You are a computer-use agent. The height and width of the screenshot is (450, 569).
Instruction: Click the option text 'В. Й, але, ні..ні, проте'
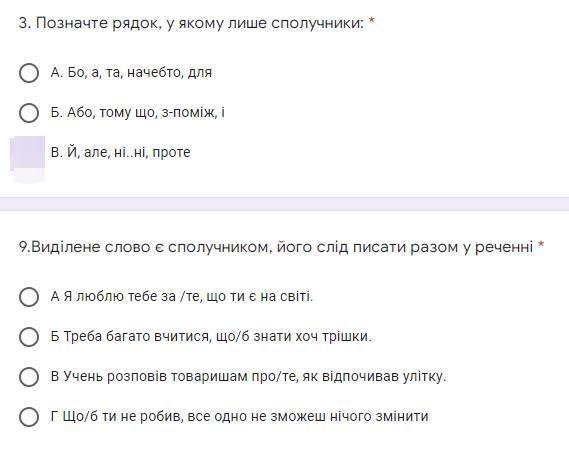pos(120,152)
